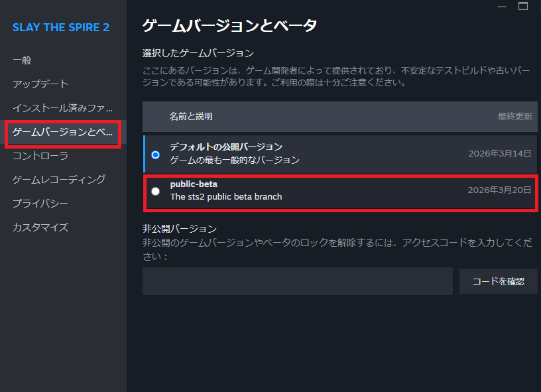This screenshot has height=392, width=541.
Task: Click the 名前と説明 column header
Action: click(191, 117)
